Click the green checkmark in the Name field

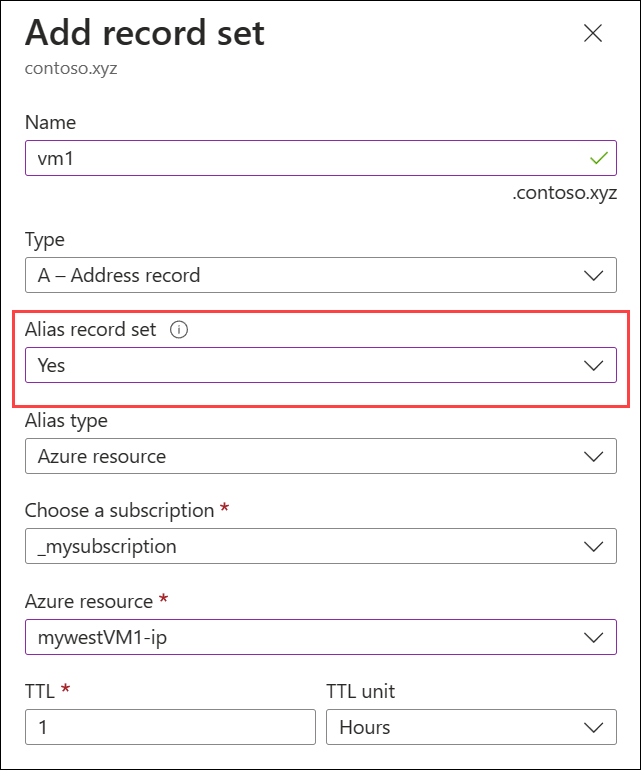pyautogui.click(x=599, y=158)
